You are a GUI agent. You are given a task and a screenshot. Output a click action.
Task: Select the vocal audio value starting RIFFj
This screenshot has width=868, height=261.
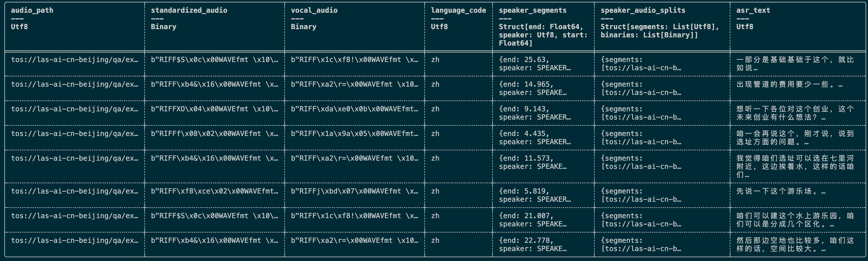coord(354,191)
